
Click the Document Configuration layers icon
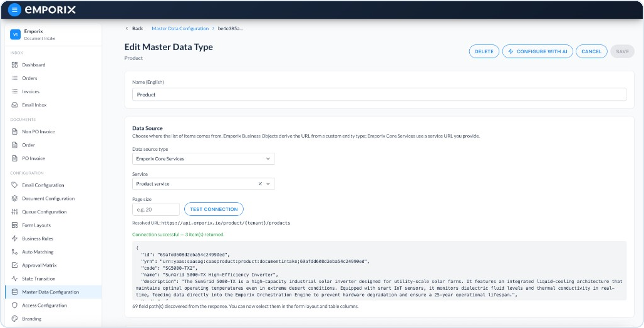14,198
